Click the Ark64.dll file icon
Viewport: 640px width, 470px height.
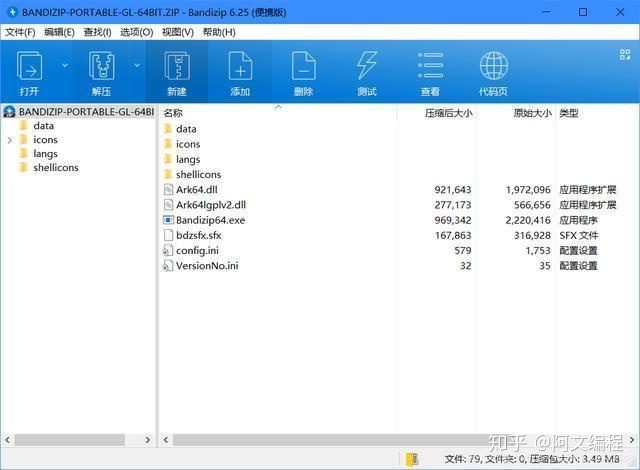pyautogui.click(x=168, y=190)
